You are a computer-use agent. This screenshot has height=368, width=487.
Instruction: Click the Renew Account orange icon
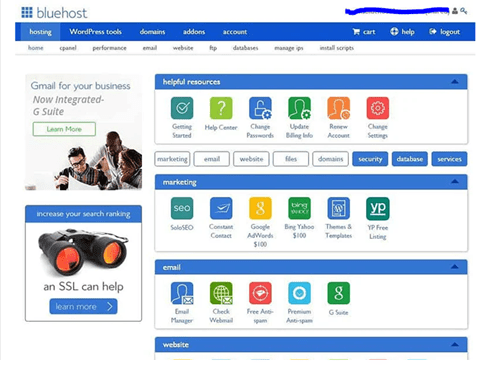339,108
